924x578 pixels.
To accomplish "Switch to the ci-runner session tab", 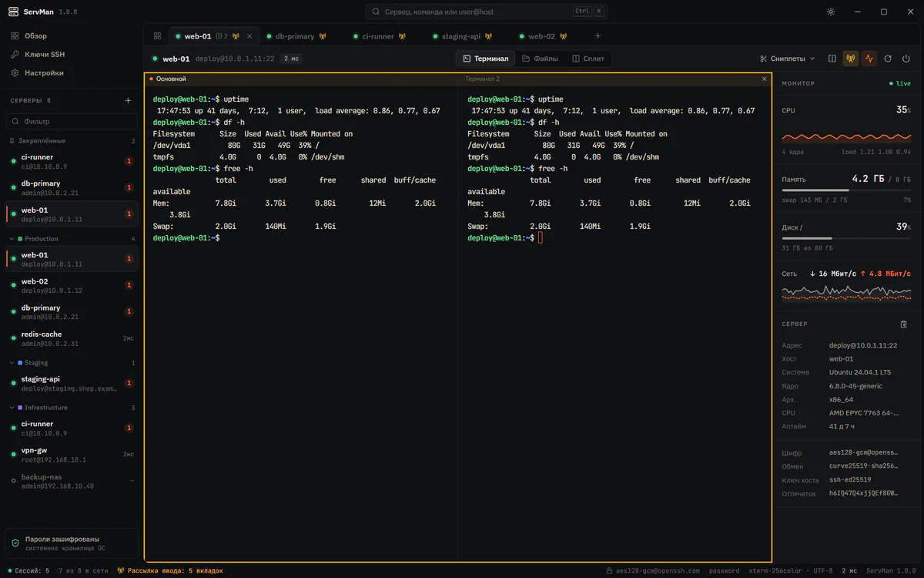I will pos(378,36).
